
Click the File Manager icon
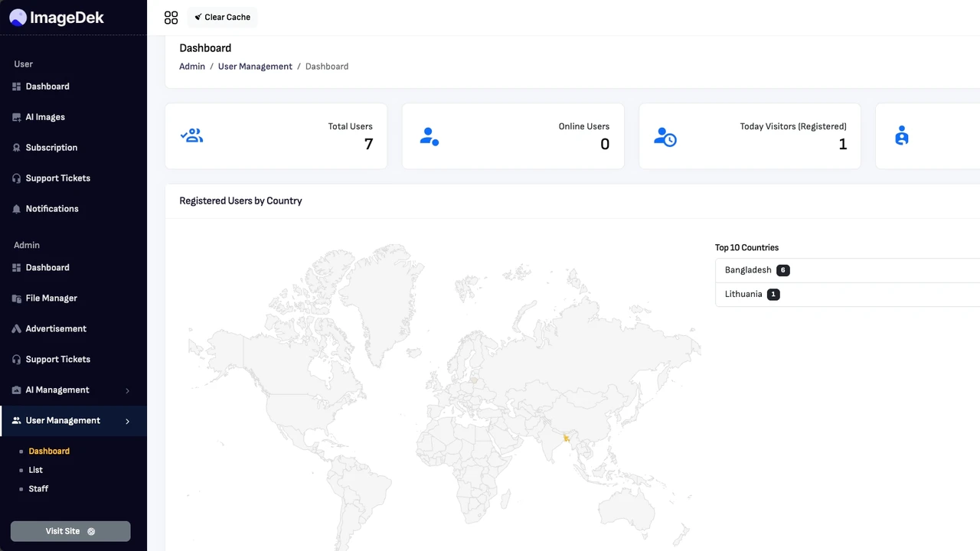click(17, 298)
